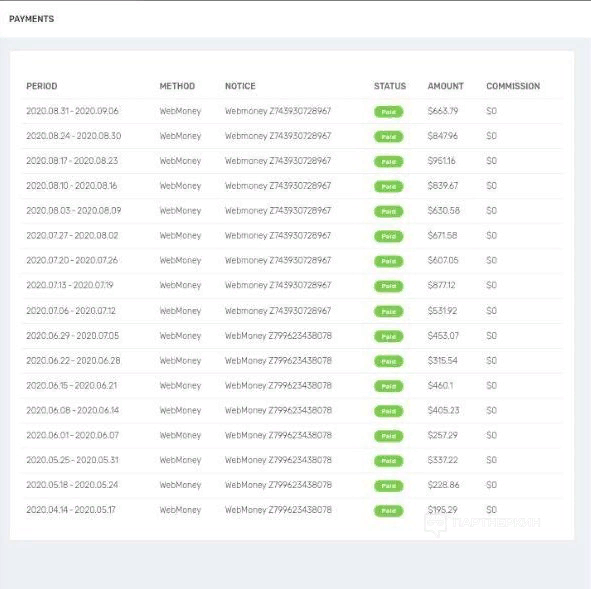Click the NOTICE column header
Viewport: 591px width, 589px height.
point(240,86)
